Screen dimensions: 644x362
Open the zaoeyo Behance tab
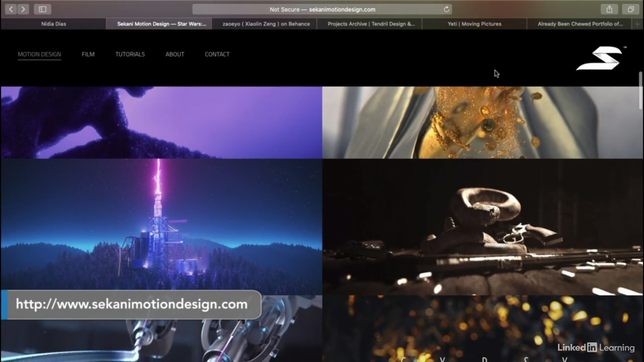[x=266, y=24]
